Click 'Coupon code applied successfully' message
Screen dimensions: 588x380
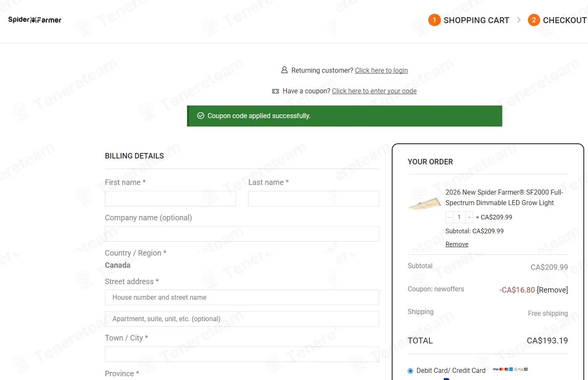click(259, 116)
